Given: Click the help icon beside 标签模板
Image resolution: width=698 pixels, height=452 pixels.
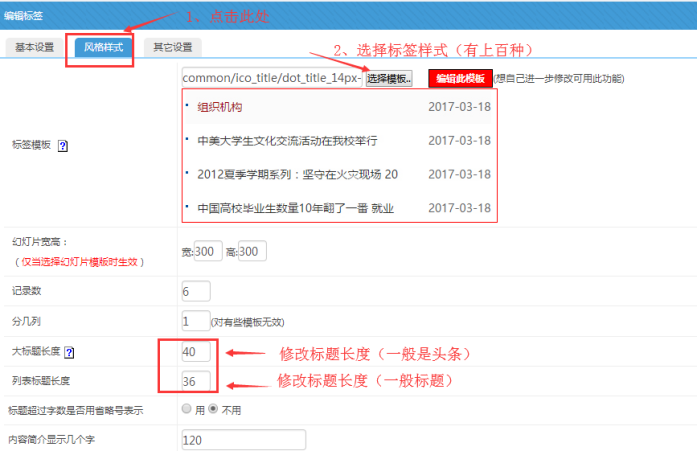Looking at the screenshot, I should click(x=63, y=145).
